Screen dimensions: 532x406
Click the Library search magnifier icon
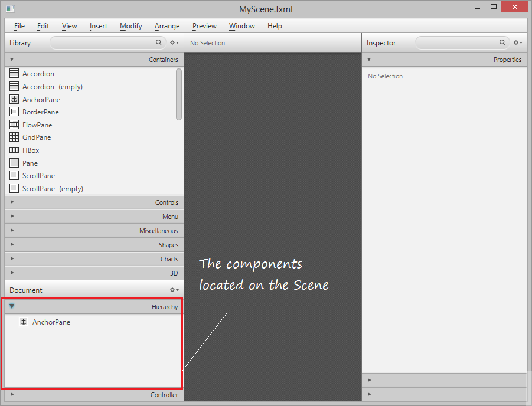click(x=158, y=42)
